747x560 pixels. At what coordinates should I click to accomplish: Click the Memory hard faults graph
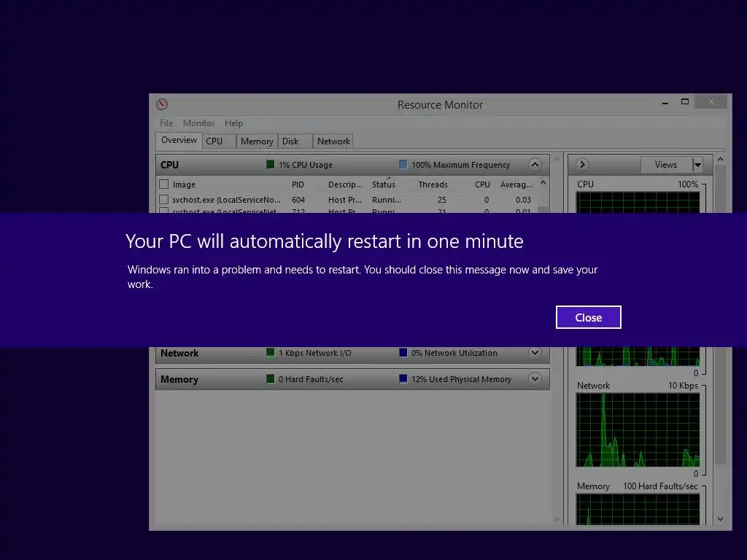coord(638,509)
